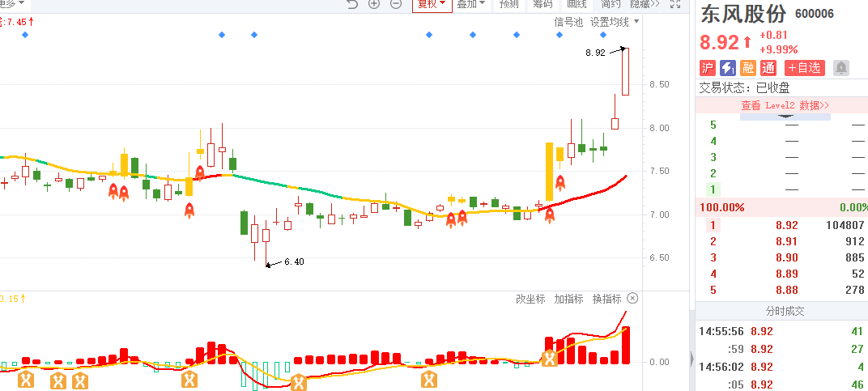This screenshot has width=868, height=391.
Task: Click the red 7.45 moving average readout
Action: pos(16,22)
